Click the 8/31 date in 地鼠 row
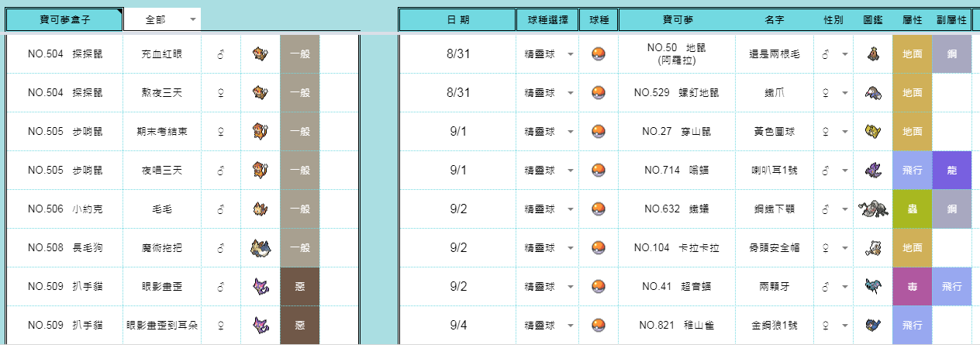Screen dimensions: 980x345 [457, 53]
